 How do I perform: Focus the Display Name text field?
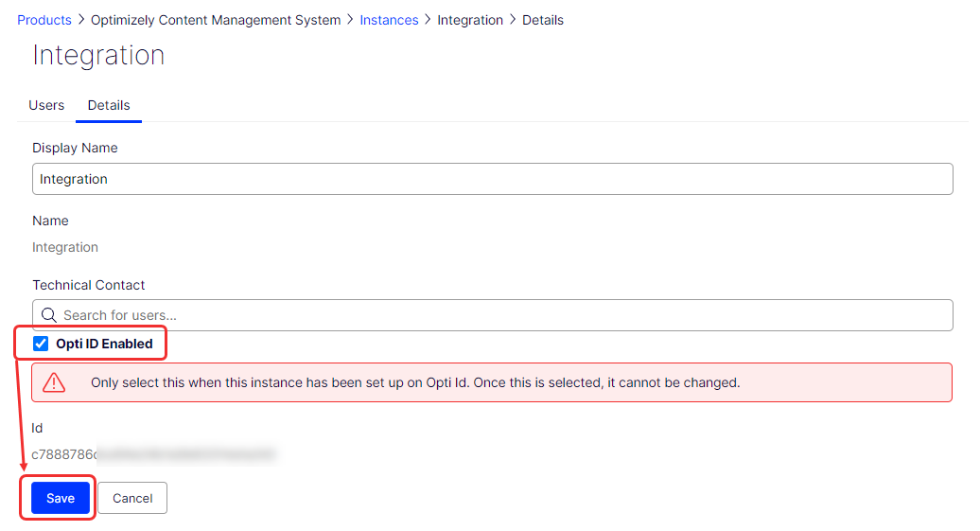point(492,179)
